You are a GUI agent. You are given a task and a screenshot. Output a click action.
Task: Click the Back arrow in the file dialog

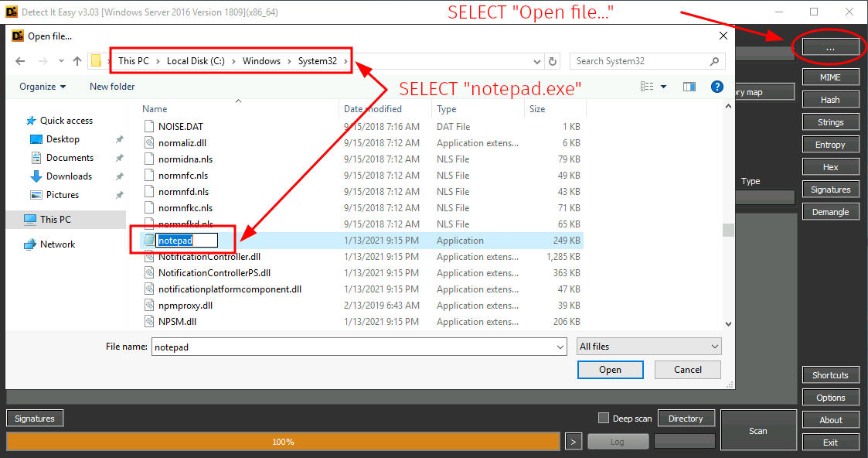pos(20,61)
